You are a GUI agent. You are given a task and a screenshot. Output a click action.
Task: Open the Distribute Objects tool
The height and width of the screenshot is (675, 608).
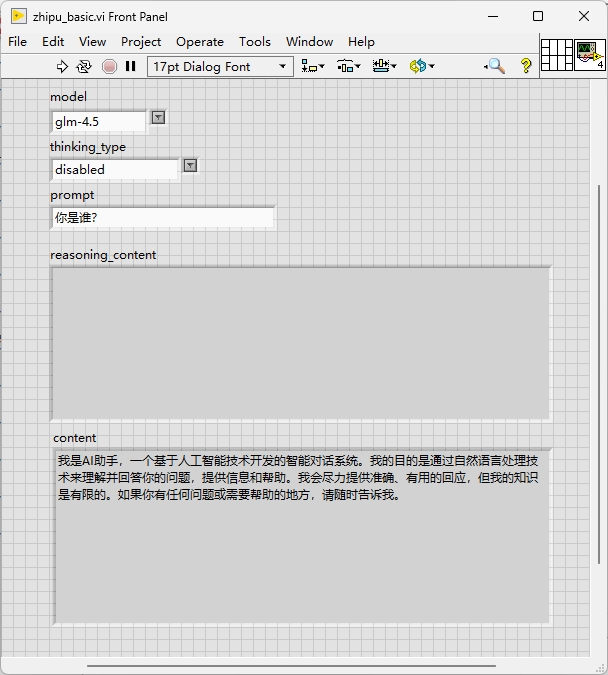tap(348, 66)
